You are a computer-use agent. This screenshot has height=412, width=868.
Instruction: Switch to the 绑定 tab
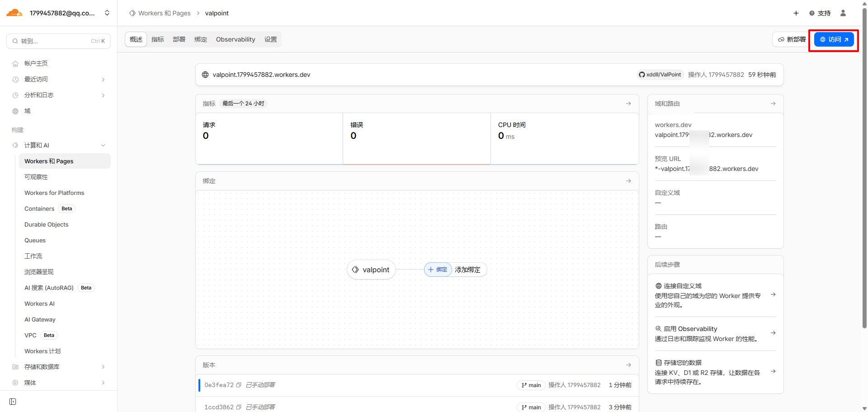coord(201,39)
